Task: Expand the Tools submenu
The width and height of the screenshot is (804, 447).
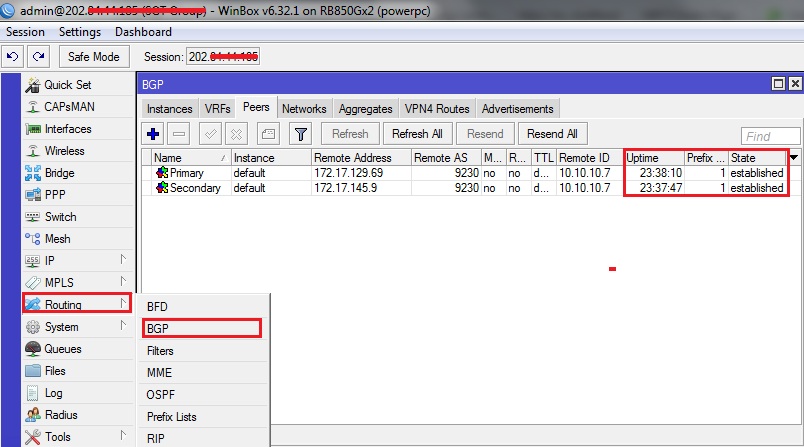Action: pyautogui.click(x=78, y=437)
